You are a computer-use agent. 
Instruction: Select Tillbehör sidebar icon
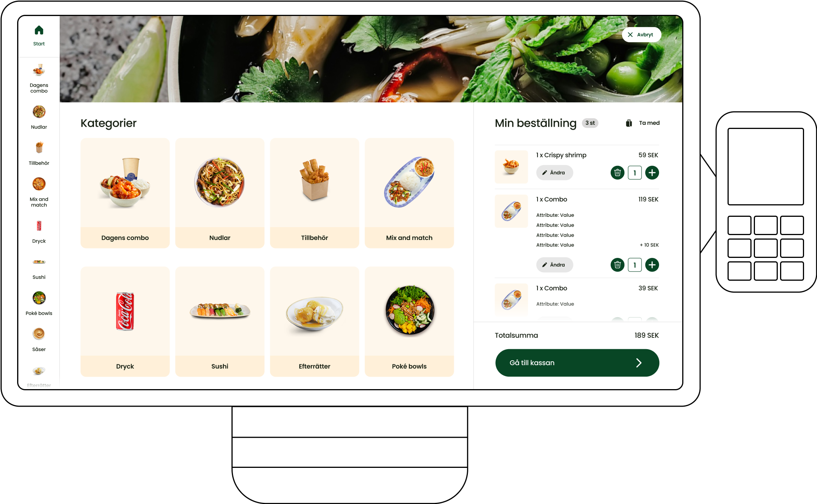39,153
